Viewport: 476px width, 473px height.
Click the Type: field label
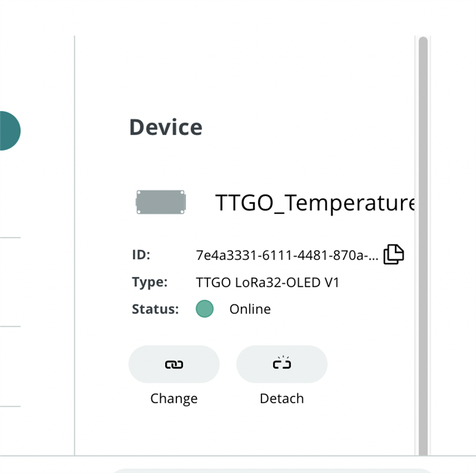click(x=149, y=282)
